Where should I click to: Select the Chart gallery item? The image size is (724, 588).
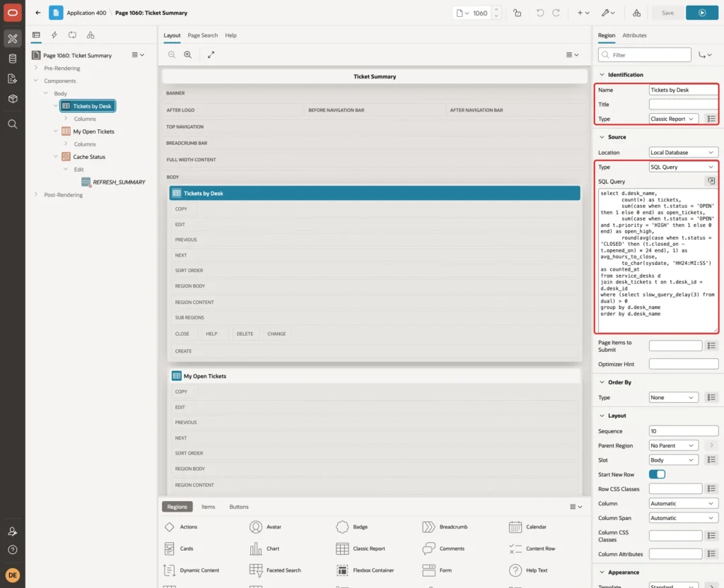[264, 548]
